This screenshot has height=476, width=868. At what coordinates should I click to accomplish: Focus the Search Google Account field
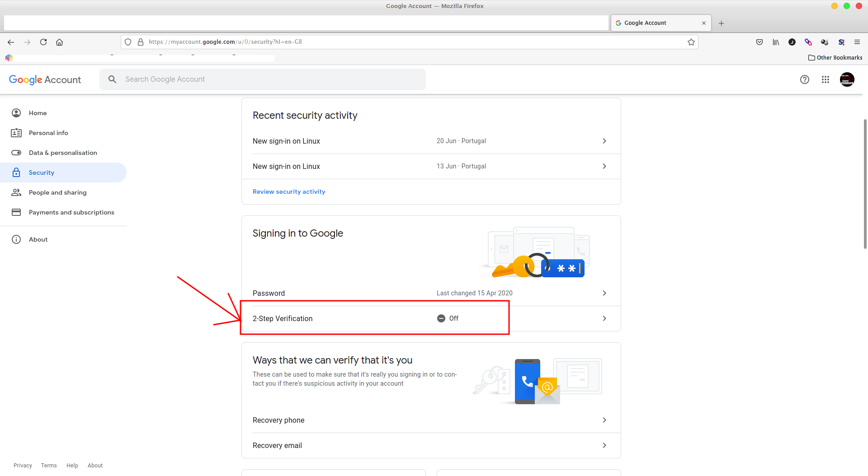(x=271, y=79)
